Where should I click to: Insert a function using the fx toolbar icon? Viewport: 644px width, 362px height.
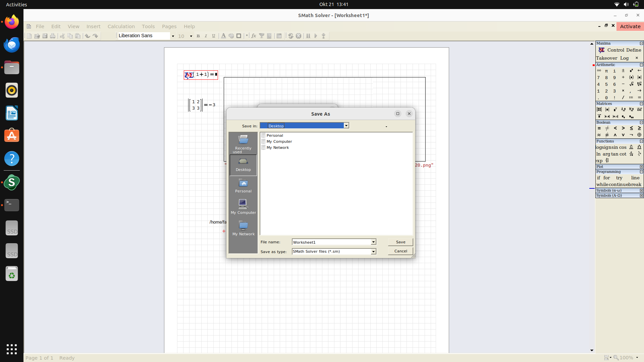[x=254, y=36]
